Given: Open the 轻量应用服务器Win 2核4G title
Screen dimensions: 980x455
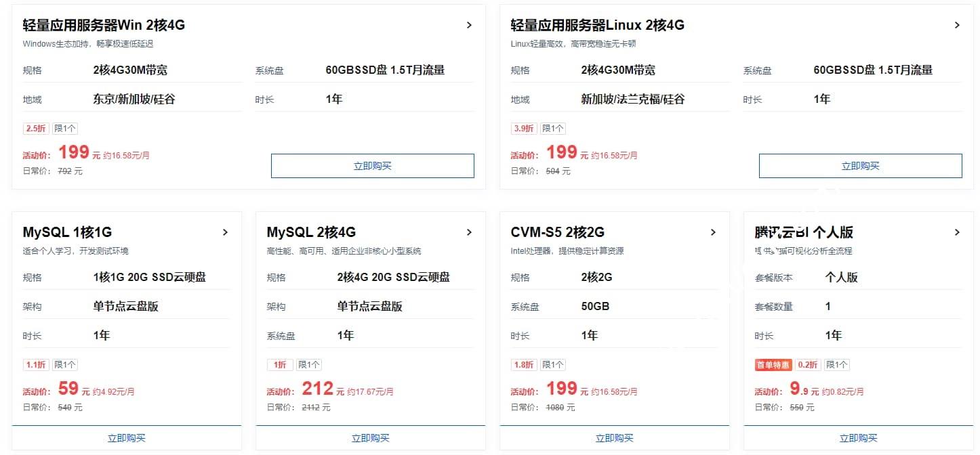Looking at the screenshot, I should (x=104, y=25).
